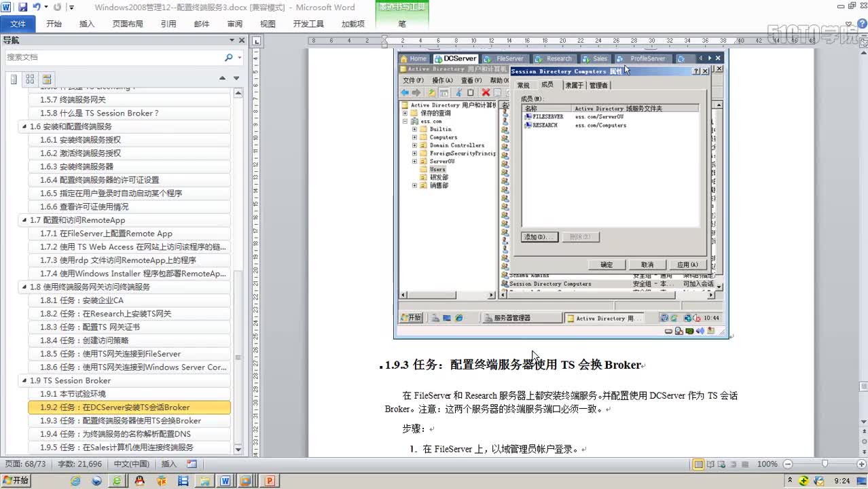Open the Windows 开始 start button
The height and width of the screenshot is (489, 868).
coord(16,480)
